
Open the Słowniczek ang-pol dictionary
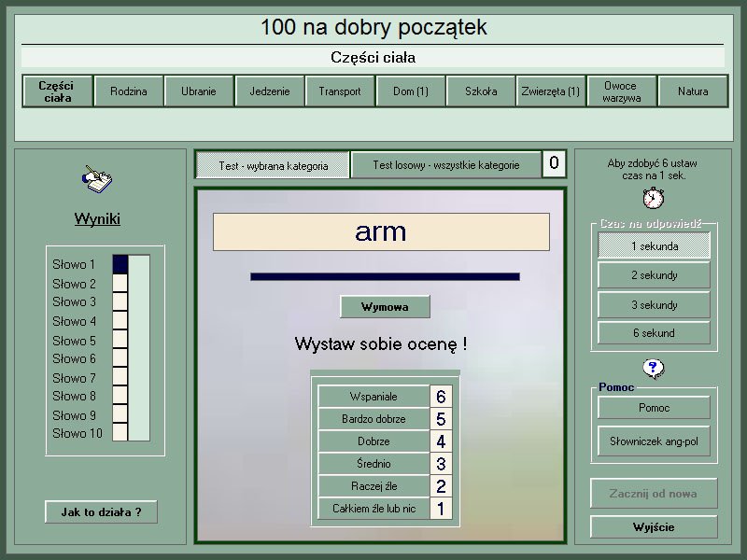pos(654,441)
